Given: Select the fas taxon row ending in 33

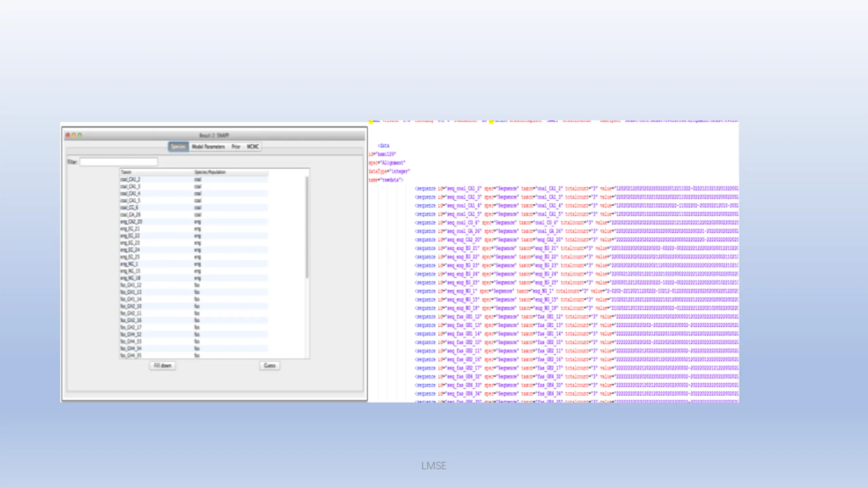Looking at the screenshot, I should pyautogui.click(x=194, y=341).
